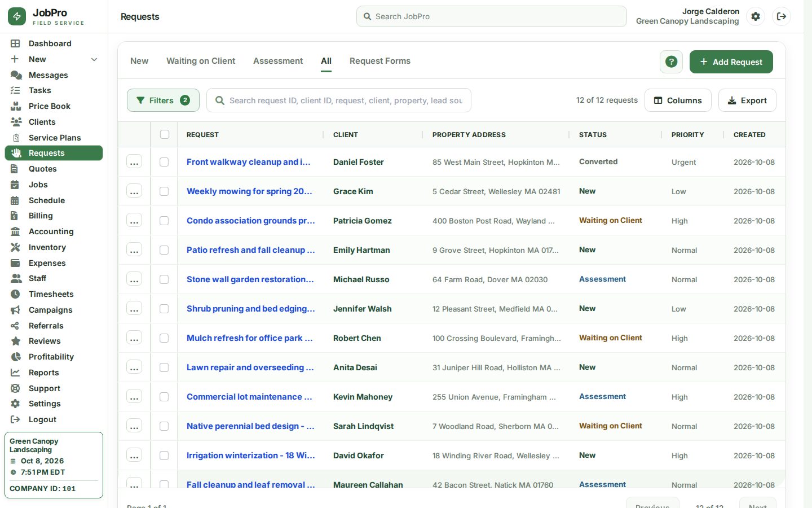Switch to the Request Forms tab
Image resolution: width=812 pixels, height=508 pixels.
click(380, 61)
